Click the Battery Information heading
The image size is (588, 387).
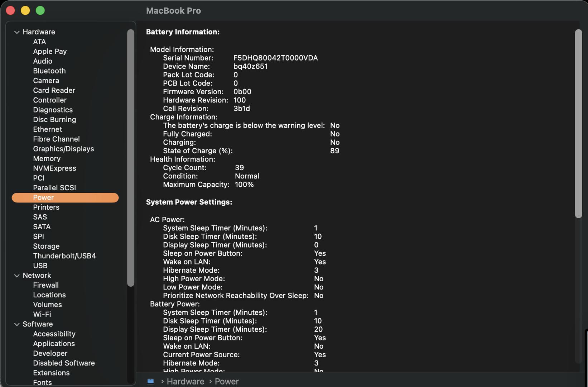click(x=183, y=32)
